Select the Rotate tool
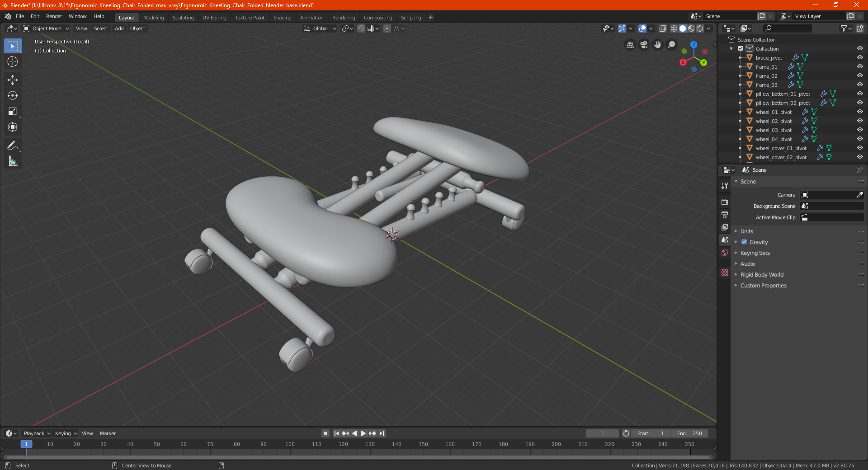 click(13, 96)
